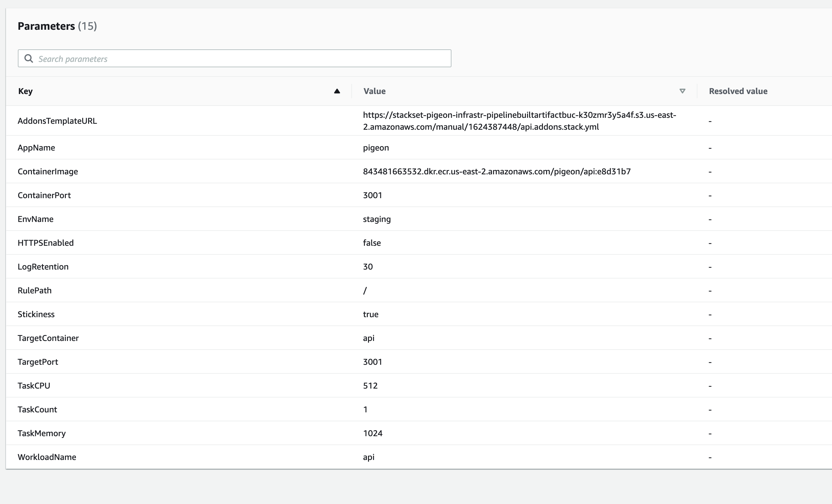The width and height of the screenshot is (832, 504).
Task: Select the false value
Action: 372,243
